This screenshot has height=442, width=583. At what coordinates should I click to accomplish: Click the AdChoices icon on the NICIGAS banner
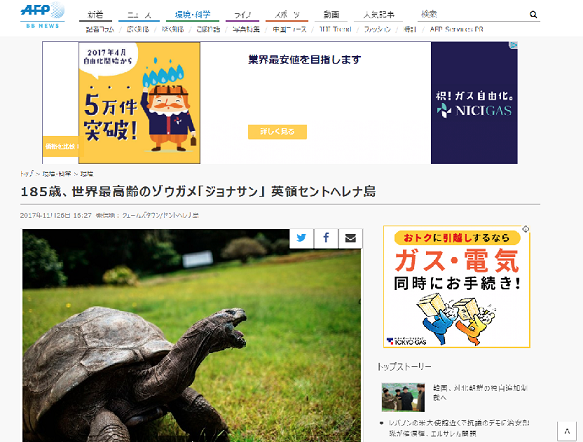pyautogui.click(x=513, y=45)
